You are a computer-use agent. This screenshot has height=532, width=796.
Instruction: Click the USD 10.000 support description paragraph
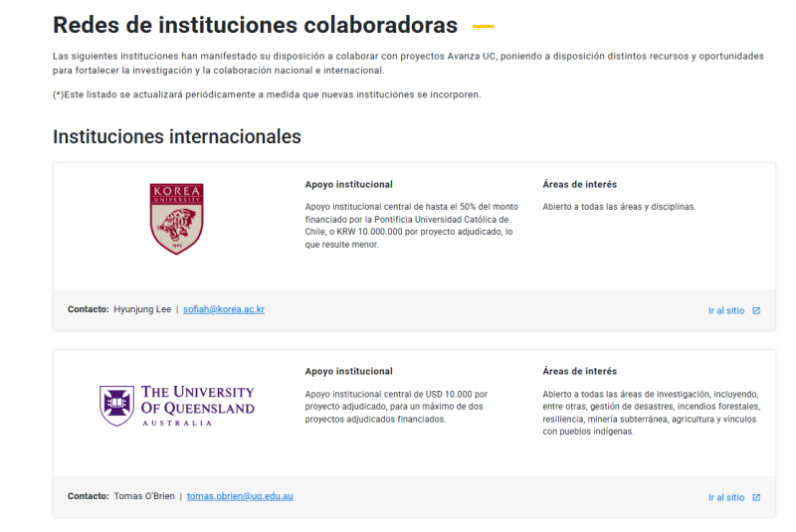[x=396, y=407]
